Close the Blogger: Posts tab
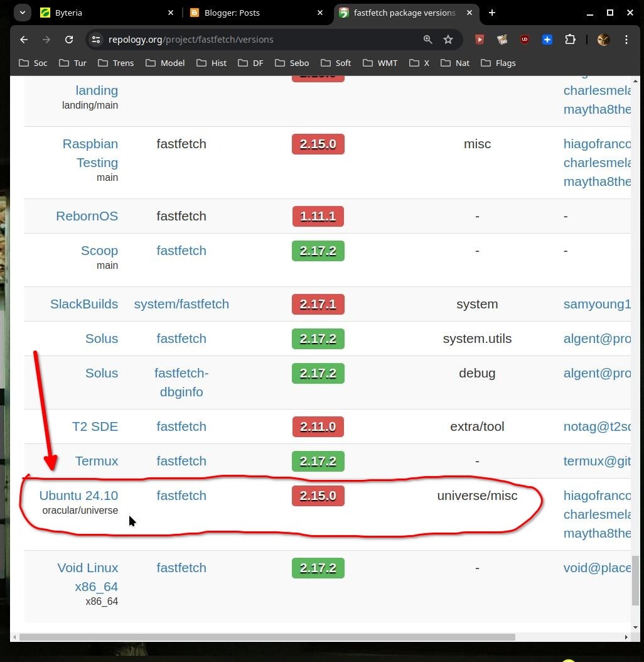 (x=320, y=13)
